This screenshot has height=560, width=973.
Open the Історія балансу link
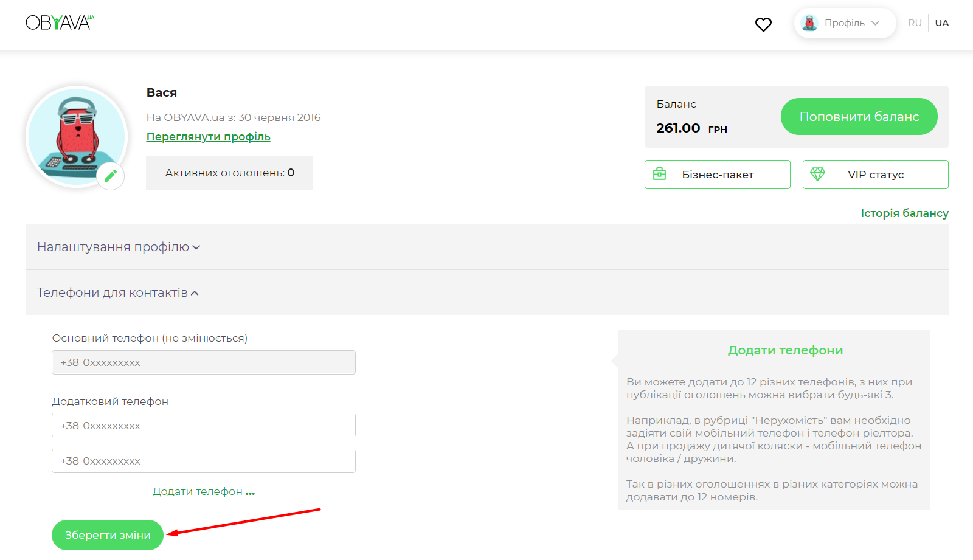tap(904, 213)
